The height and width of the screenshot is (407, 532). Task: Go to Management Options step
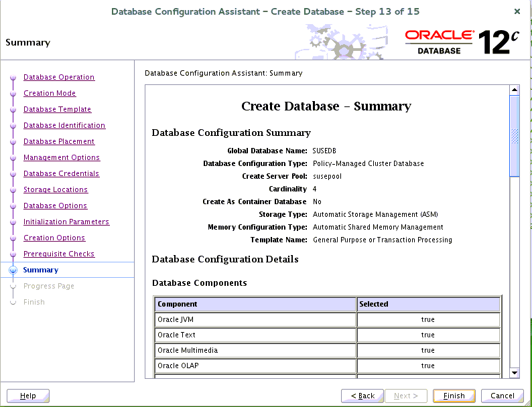pos(62,157)
